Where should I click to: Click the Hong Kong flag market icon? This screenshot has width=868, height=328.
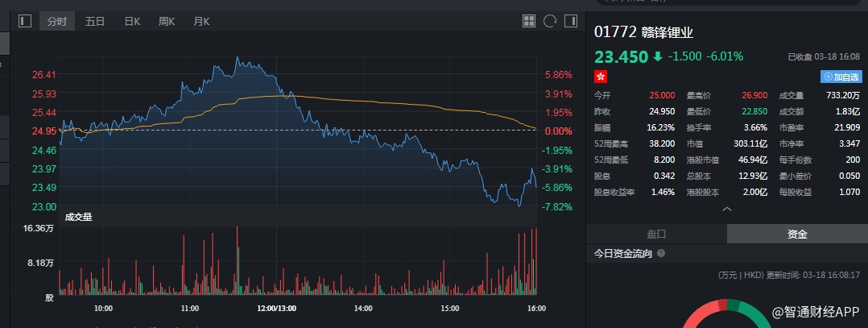pyautogui.click(x=600, y=77)
